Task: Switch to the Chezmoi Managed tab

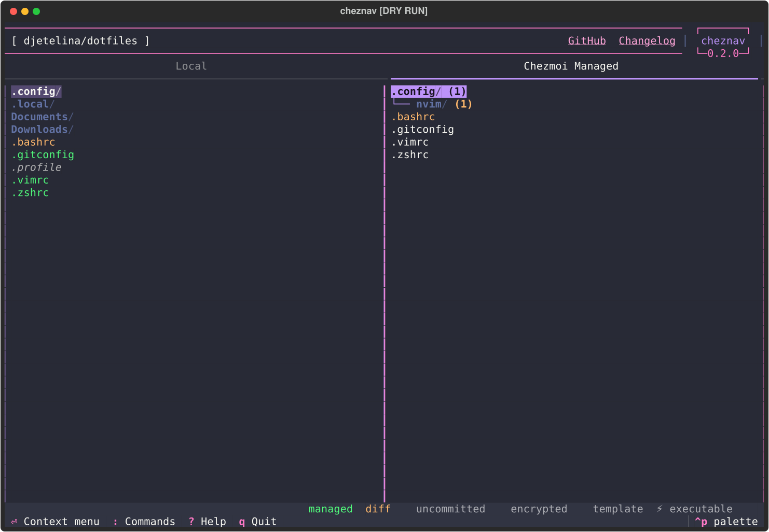Action: coord(571,66)
